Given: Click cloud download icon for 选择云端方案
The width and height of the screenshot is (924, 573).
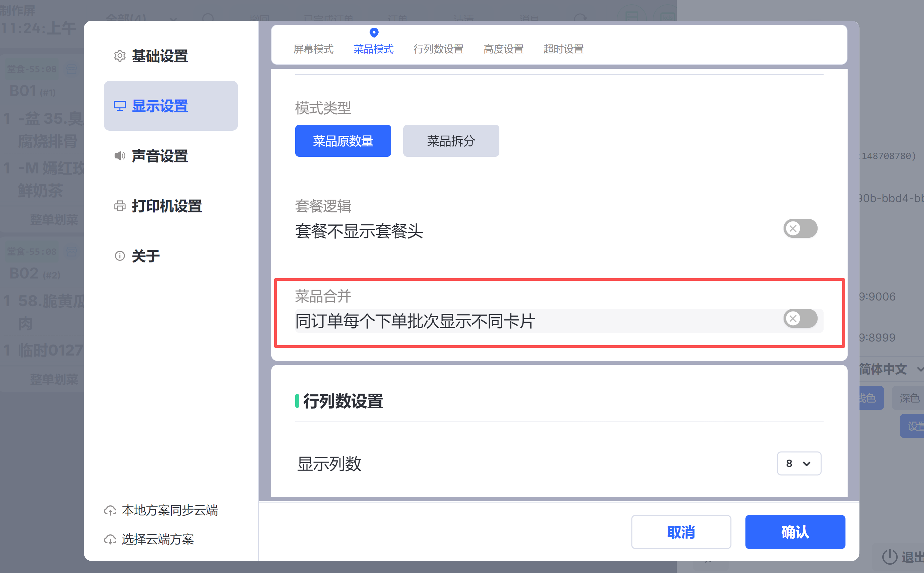Looking at the screenshot, I should tap(110, 539).
